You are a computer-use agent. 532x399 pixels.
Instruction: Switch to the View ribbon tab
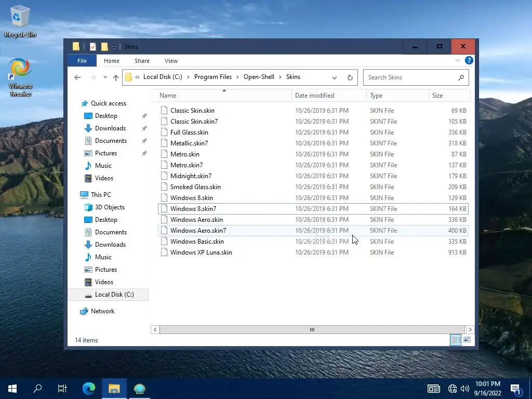point(171,61)
